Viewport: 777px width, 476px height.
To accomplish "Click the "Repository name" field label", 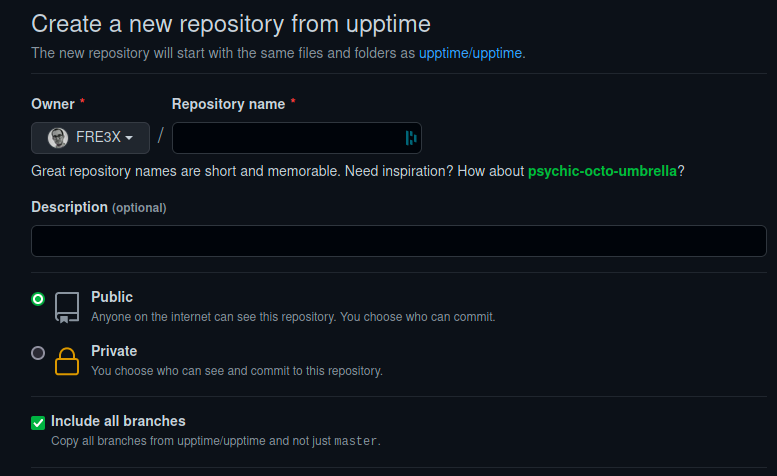I will [229, 104].
